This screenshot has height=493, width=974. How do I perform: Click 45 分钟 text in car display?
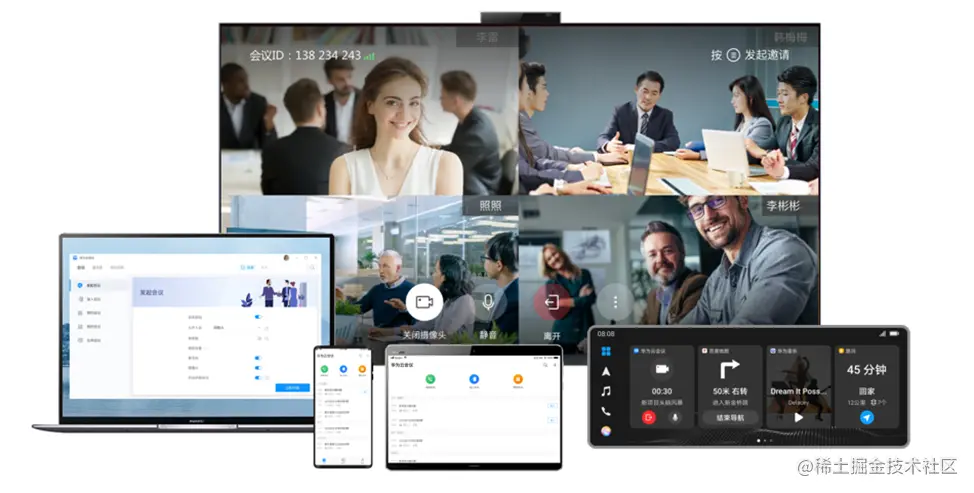coord(867,369)
